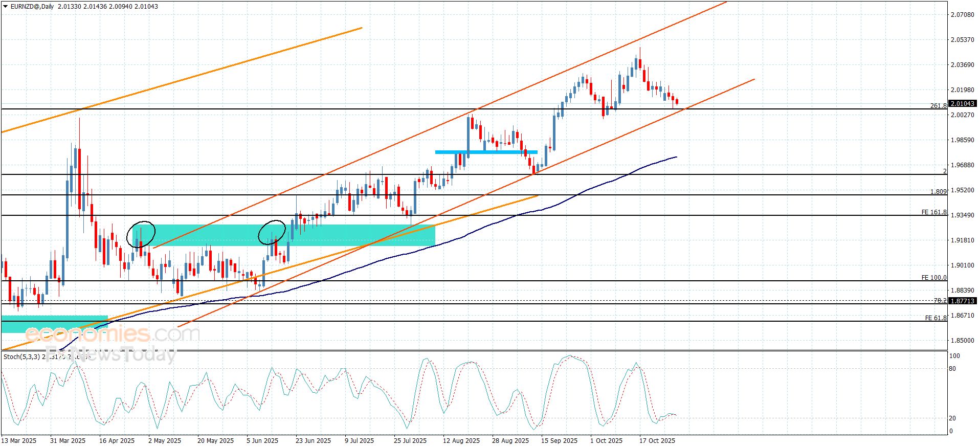Select the stochastic 80 level marker
980x447 pixels.
(952, 369)
